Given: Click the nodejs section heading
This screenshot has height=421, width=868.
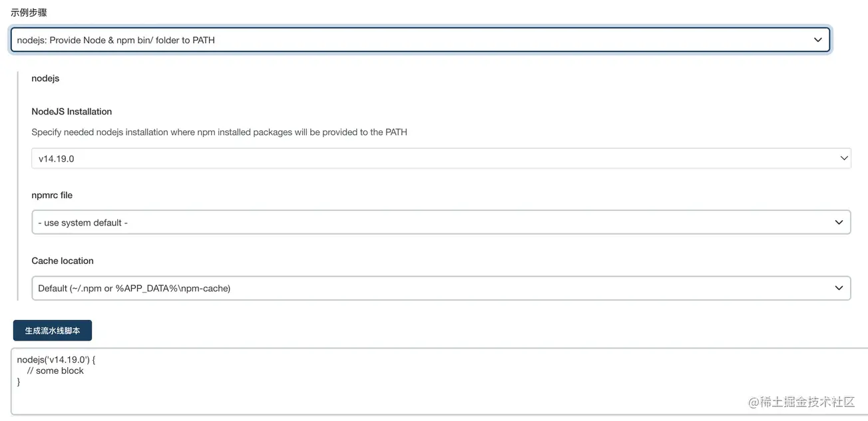Looking at the screenshot, I should pos(45,78).
